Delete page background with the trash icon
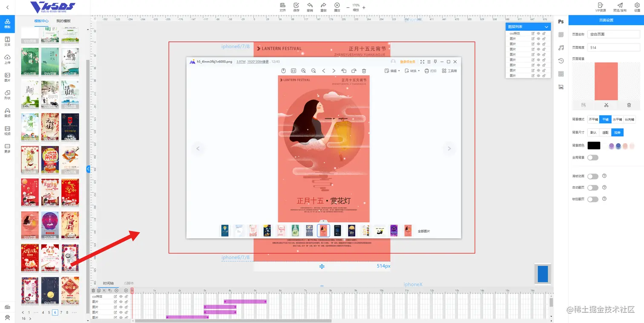This screenshot has height=323, width=644. tap(629, 105)
